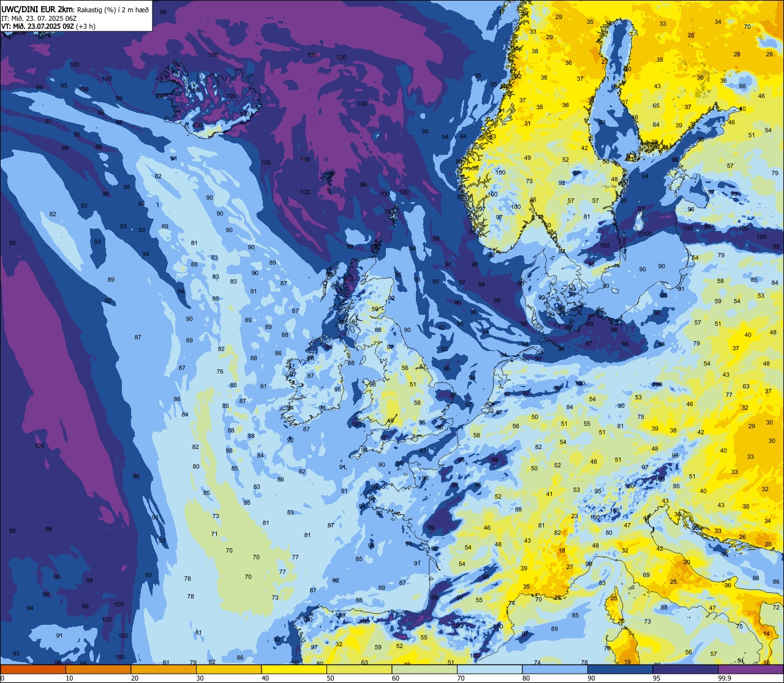
Task: Select the bright yellow 40–50% legend swatch
Action: 294,670
